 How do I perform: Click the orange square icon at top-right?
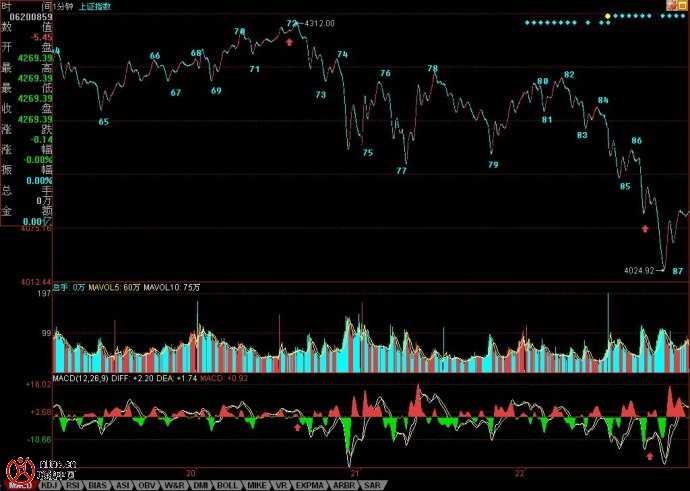tap(683, 5)
